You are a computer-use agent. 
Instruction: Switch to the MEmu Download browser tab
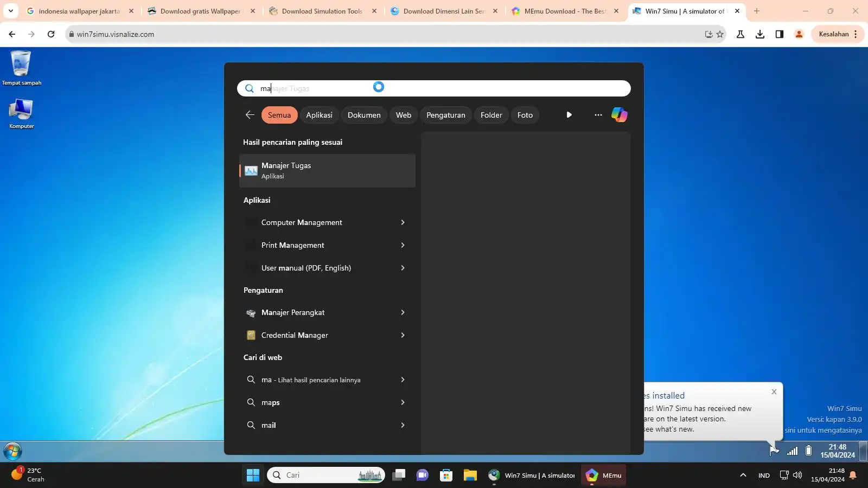[x=565, y=11]
